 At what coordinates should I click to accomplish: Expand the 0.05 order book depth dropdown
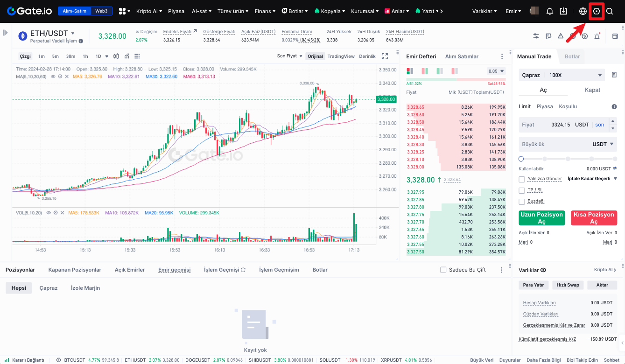(496, 71)
